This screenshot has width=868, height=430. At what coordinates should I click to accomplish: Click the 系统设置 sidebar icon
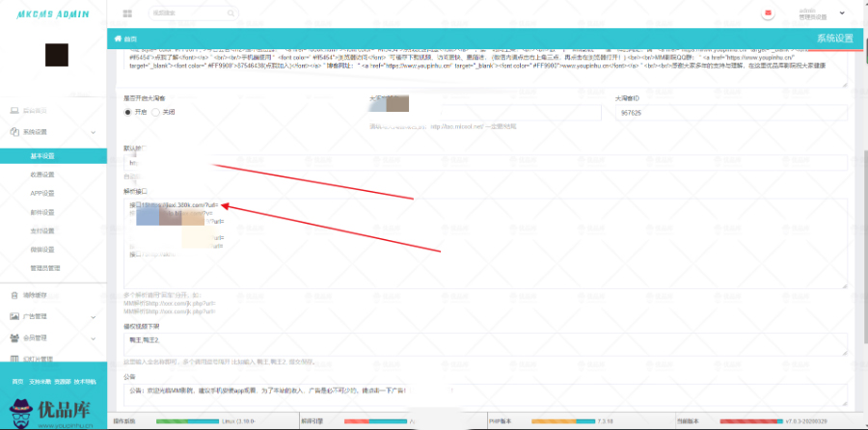(x=14, y=132)
